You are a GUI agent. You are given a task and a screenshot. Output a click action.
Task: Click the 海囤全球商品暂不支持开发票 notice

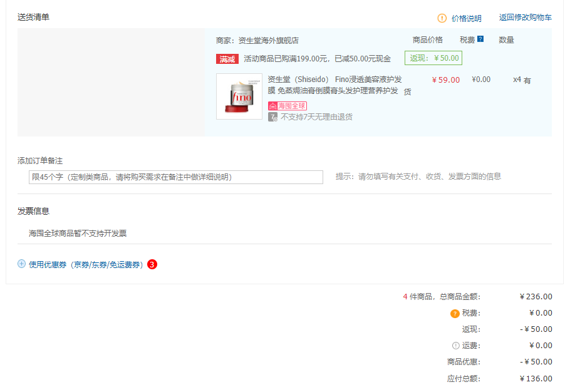click(78, 234)
